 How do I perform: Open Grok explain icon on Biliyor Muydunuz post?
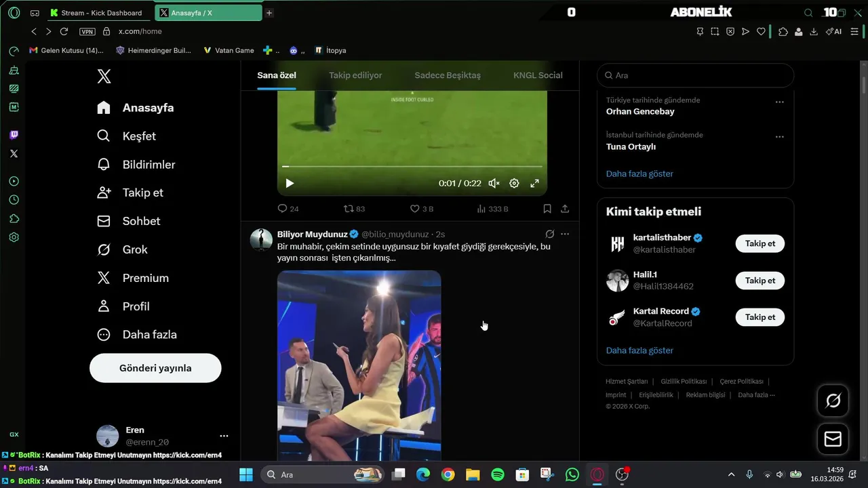[550, 234]
